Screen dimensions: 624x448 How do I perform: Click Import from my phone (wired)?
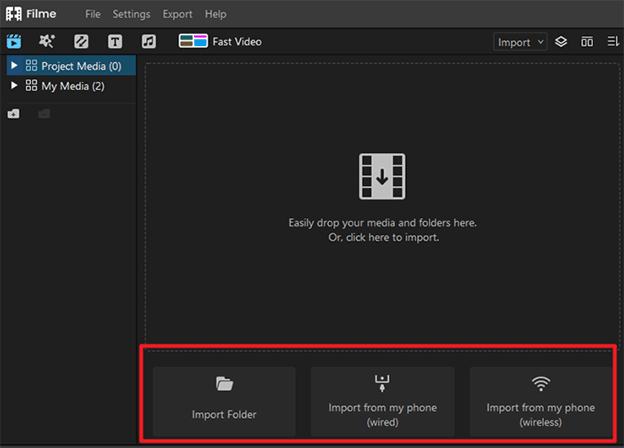tap(382, 399)
